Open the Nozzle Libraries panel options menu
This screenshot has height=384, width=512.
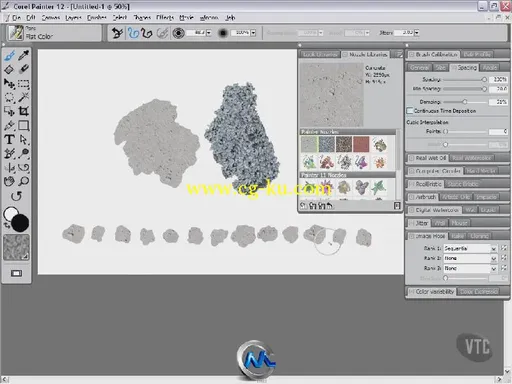[398, 54]
